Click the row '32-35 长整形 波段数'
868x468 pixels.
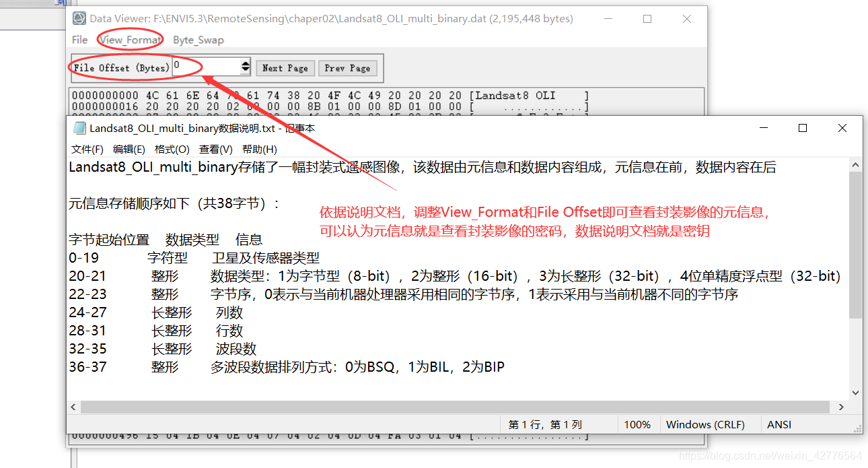163,349
